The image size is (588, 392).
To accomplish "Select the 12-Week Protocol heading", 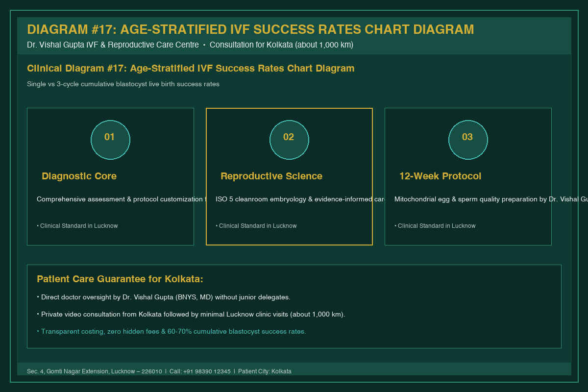I will pos(440,176).
